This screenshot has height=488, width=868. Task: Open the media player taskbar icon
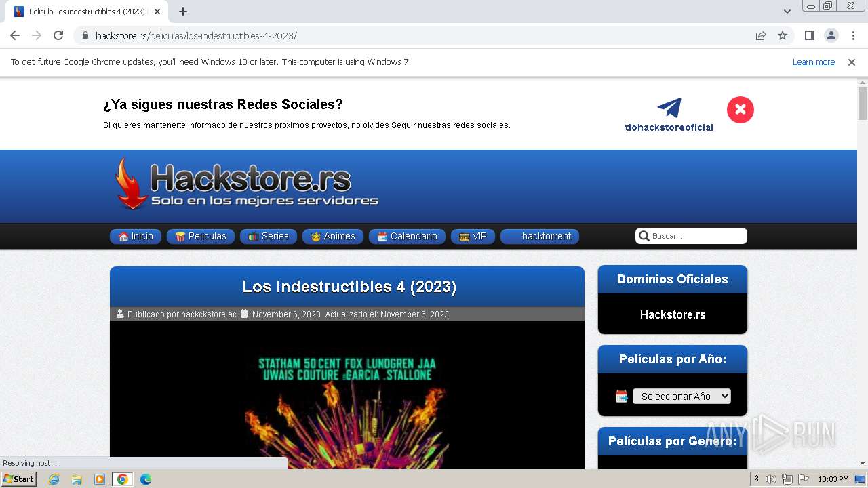[100, 479]
